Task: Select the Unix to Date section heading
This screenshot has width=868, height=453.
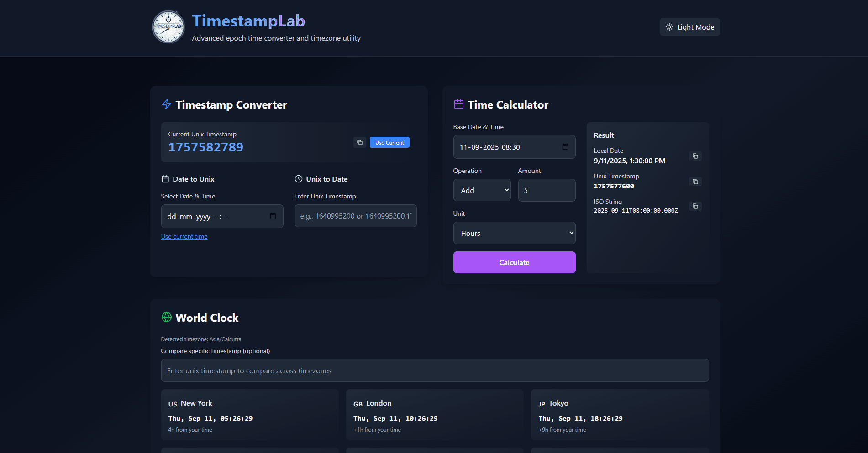Action: click(327, 179)
